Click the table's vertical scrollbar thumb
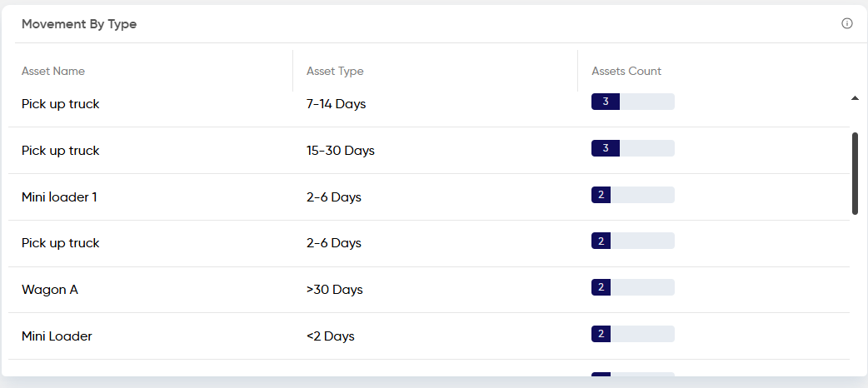Viewport: 868px width, 388px height. [x=855, y=173]
